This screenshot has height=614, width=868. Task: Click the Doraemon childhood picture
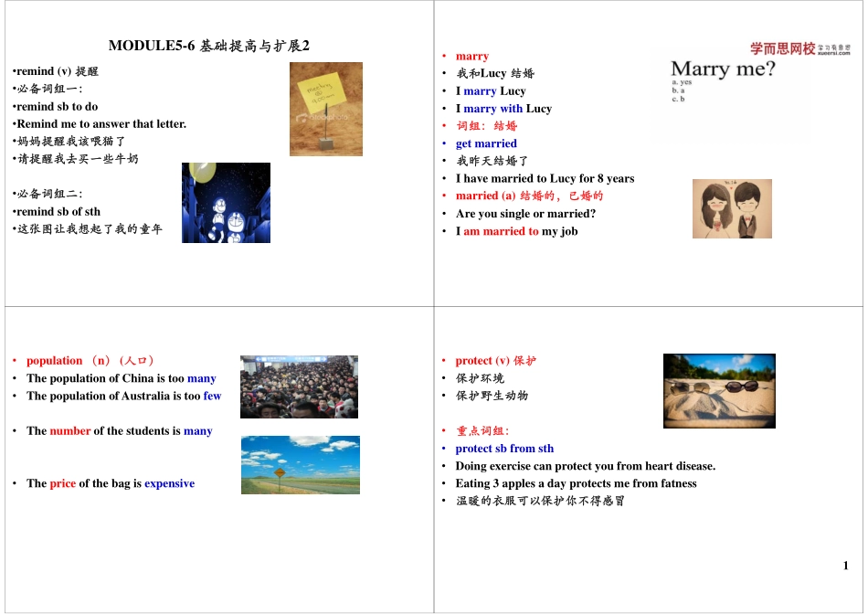[x=228, y=202]
